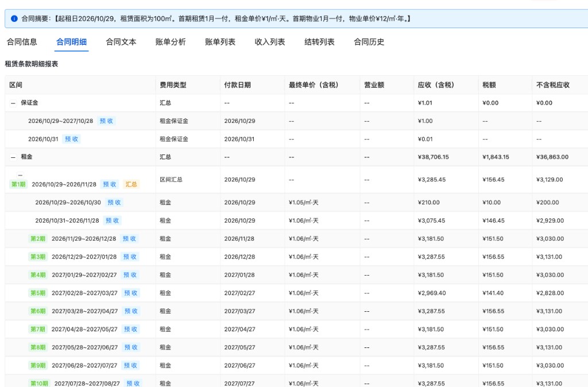Click the rent net total ¥36,863.00
Image resolution: width=588 pixels, height=387 pixels.
tap(552, 157)
